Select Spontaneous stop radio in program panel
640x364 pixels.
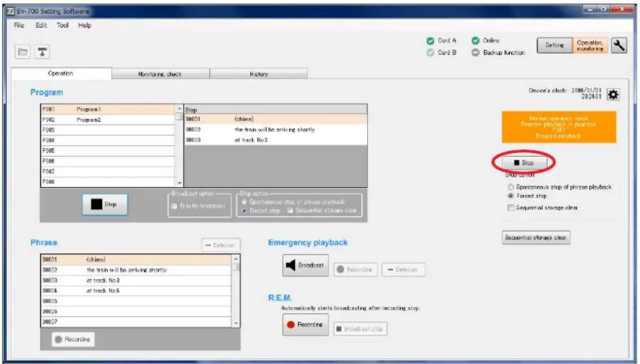[x=244, y=202]
